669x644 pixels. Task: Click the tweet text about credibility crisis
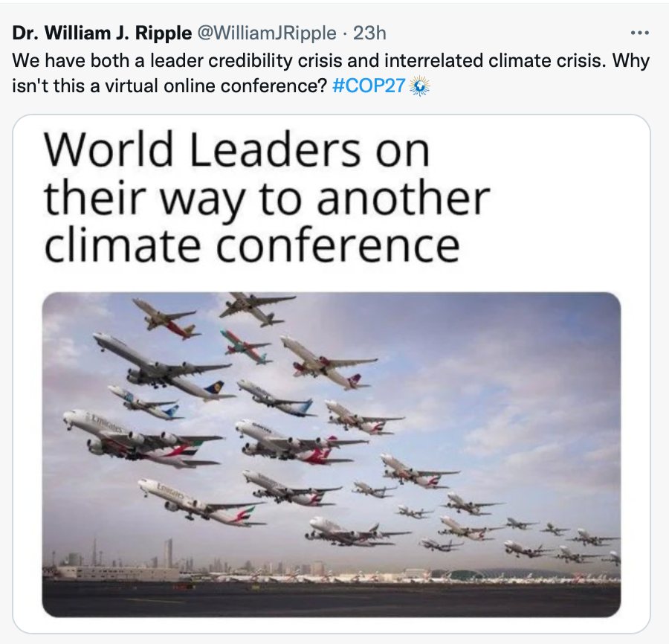[x=331, y=73]
